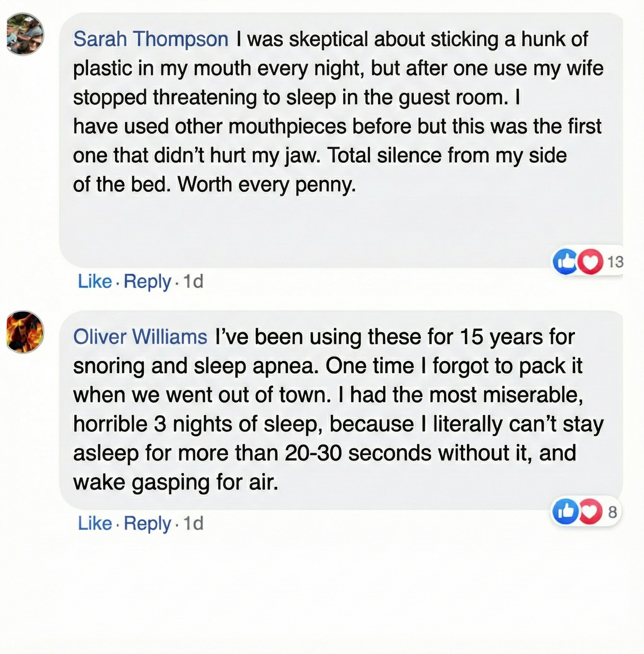Click "gasping for air" in Oliver's comment
This screenshot has width=644, height=654.
(205, 482)
